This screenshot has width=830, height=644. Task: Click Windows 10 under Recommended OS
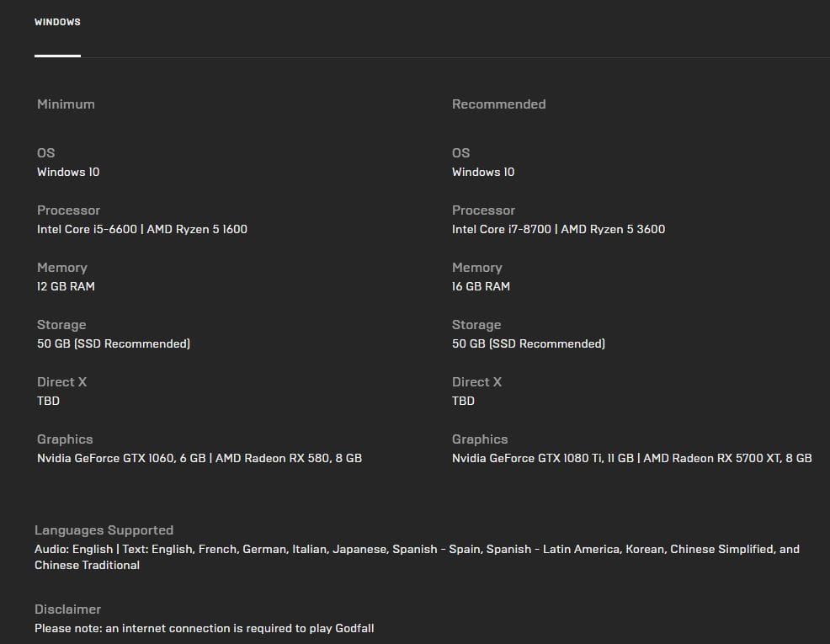click(x=483, y=172)
